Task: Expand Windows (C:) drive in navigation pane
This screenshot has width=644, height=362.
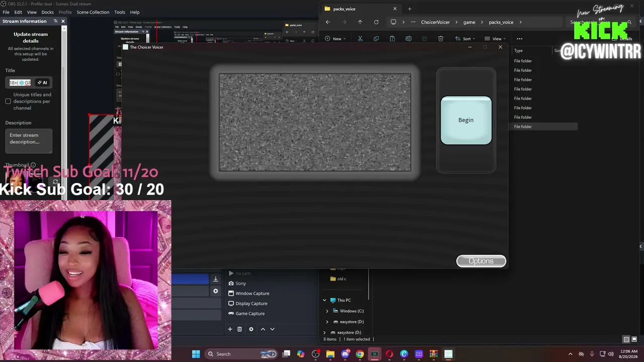Action: click(327, 311)
